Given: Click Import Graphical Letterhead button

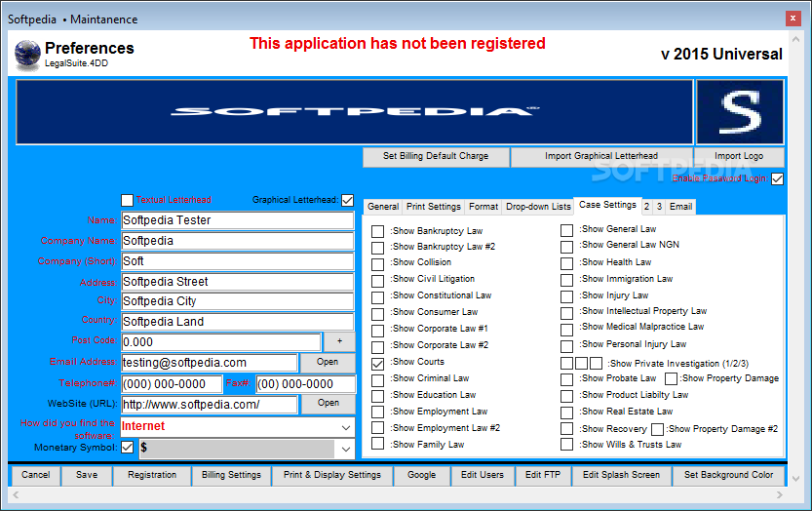Looking at the screenshot, I should click(601, 156).
